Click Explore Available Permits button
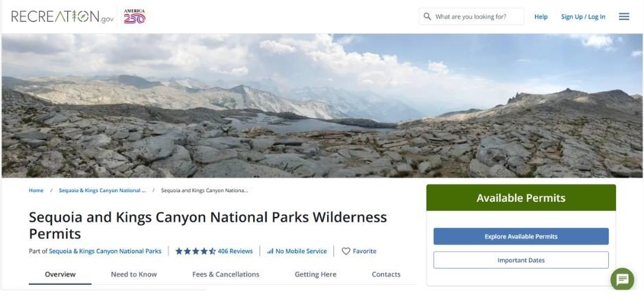644x304 pixels. pos(521,236)
